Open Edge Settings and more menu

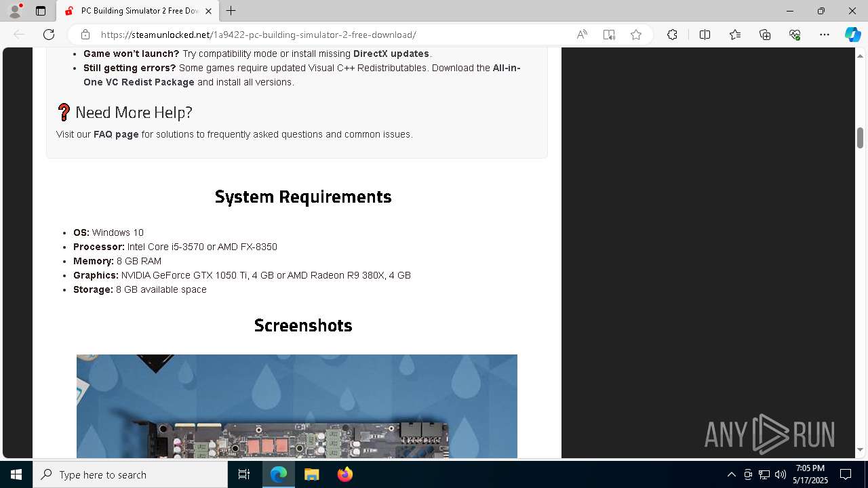pyautogui.click(x=825, y=35)
